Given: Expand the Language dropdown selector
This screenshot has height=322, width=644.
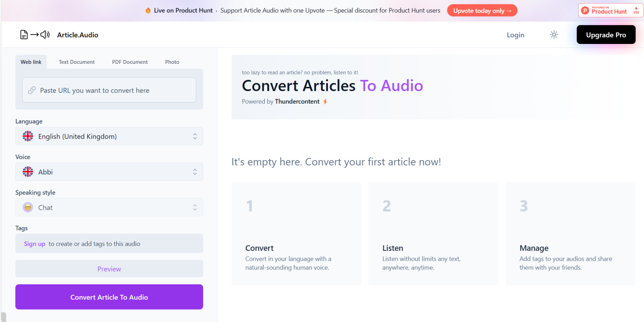Looking at the screenshot, I should point(109,136).
